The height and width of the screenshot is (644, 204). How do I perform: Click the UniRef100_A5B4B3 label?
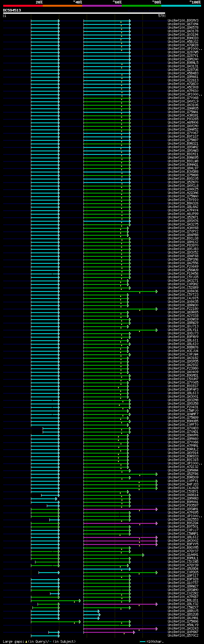click(x=183, y=73)
